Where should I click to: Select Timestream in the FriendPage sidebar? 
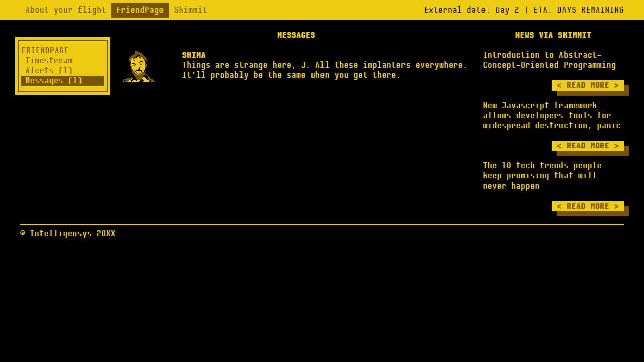click(x=49, y=60)
